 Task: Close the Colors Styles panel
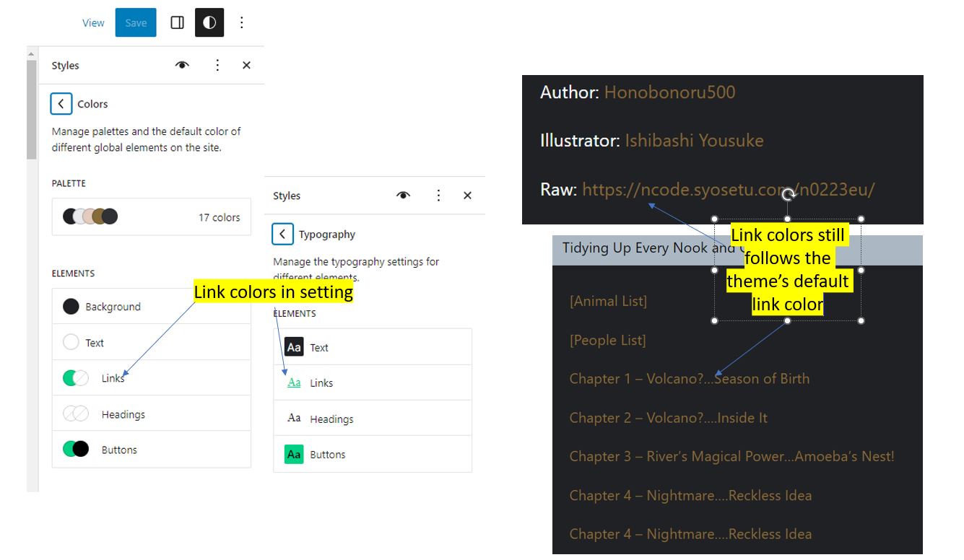246,65
